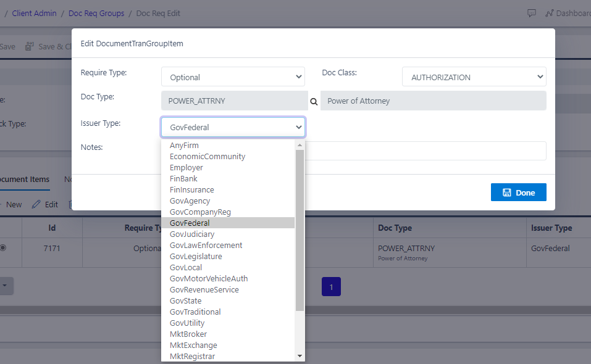The width and height of the screenshot is (591, 364).
Task: Select Employer from the Issuer Type list
Action: [x=187, y=167]
